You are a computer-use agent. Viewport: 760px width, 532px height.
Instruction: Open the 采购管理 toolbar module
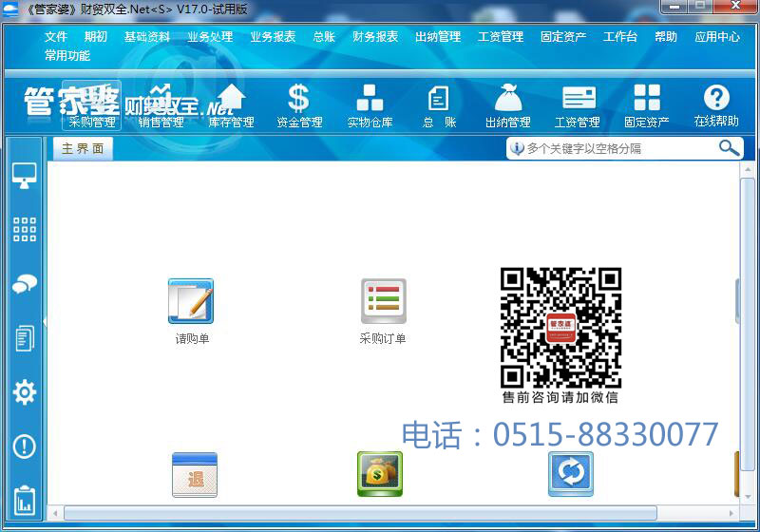coord(91,105)
